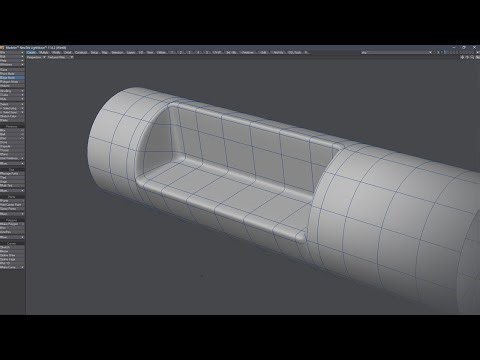Expand the Make Curve dropdown
The width and height of the screenshot is (480, 360).
coord(12,267)
